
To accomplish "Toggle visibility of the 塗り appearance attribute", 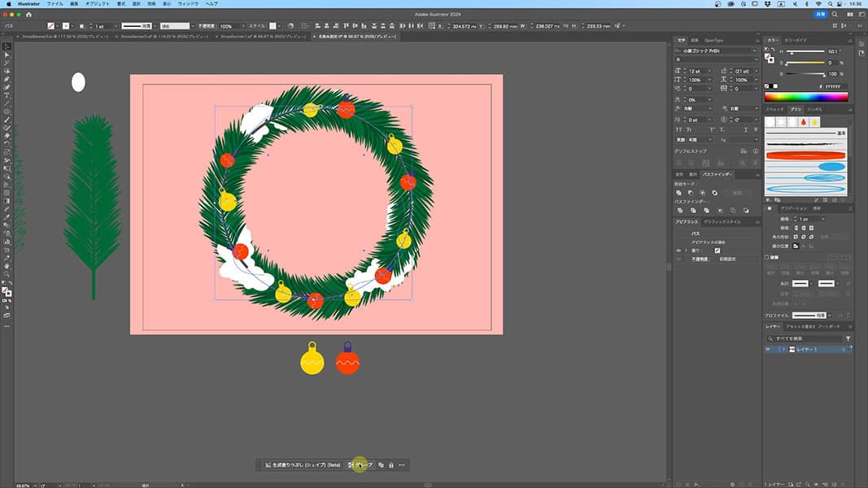I will [x=679, y=251].
